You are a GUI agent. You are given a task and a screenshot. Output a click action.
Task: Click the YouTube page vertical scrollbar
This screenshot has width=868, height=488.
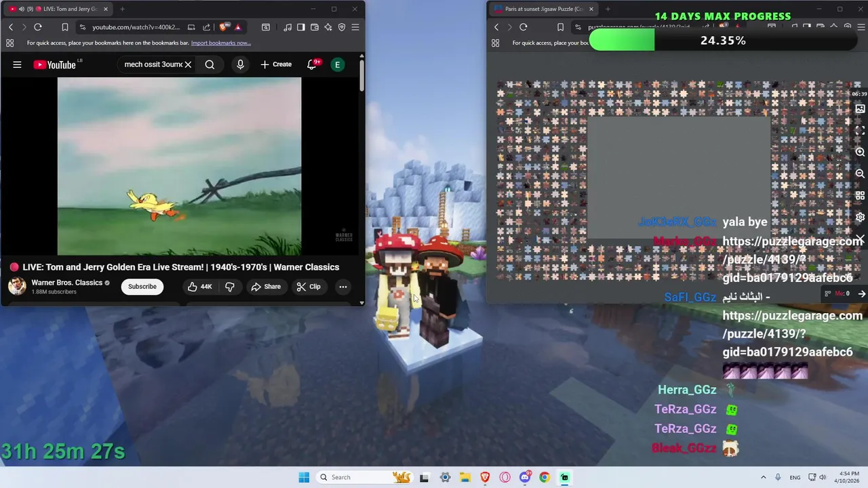point(361,76)
